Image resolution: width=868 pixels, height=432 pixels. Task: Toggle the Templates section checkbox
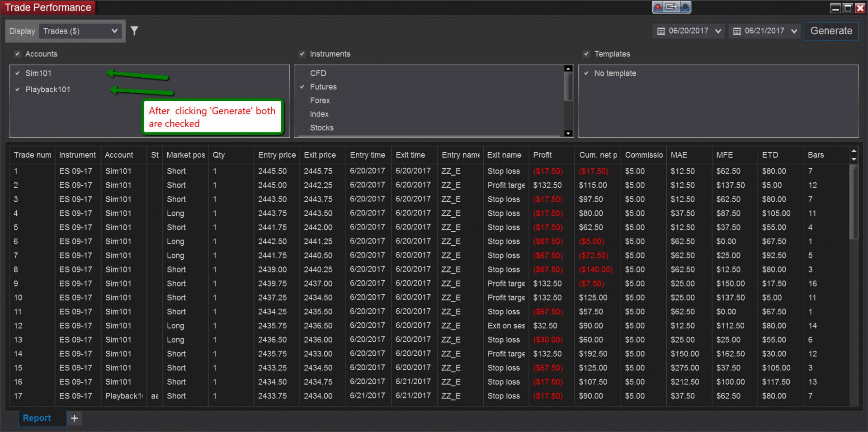[x=586, y=54]
